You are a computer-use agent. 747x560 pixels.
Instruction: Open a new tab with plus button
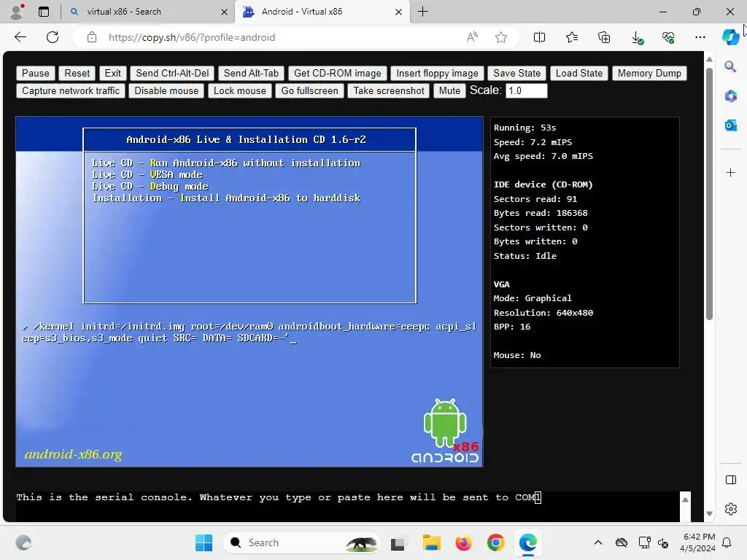(x=422, y=12)
